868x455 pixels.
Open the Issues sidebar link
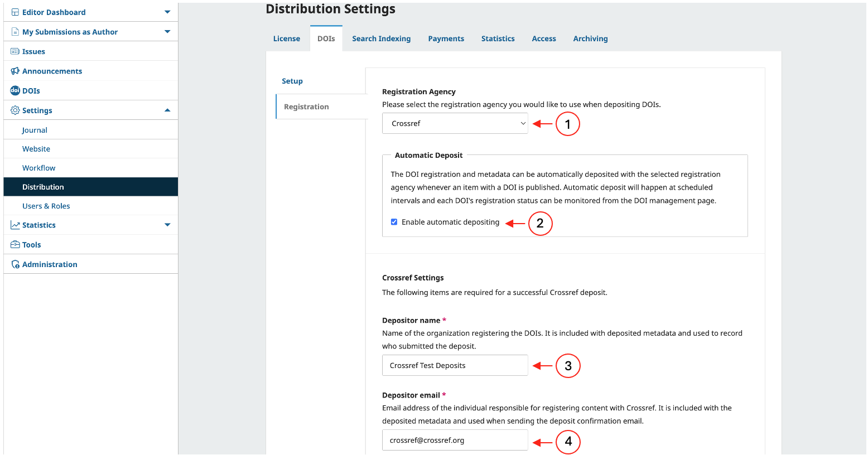(33, 51)
